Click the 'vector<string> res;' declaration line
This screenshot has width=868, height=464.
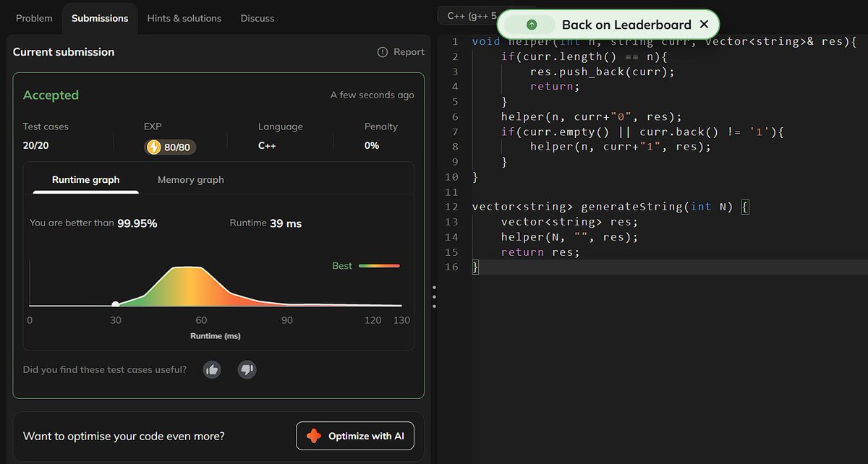[569, 222]
